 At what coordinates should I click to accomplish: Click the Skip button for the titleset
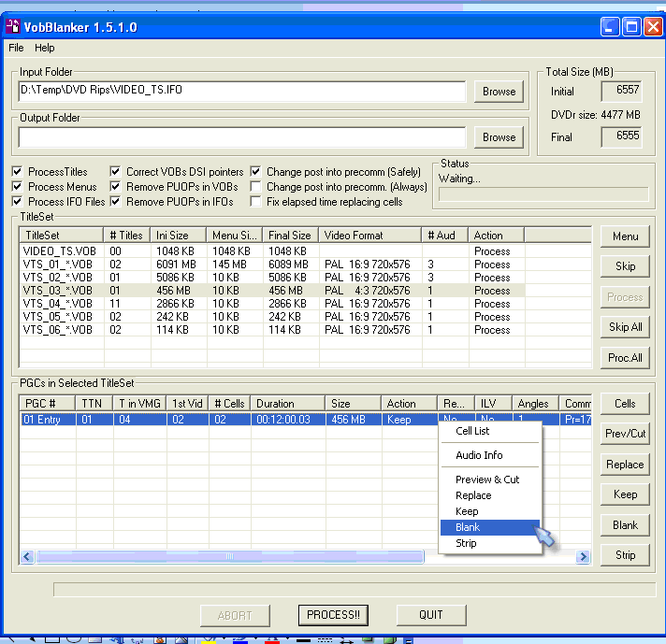[625, 266]
